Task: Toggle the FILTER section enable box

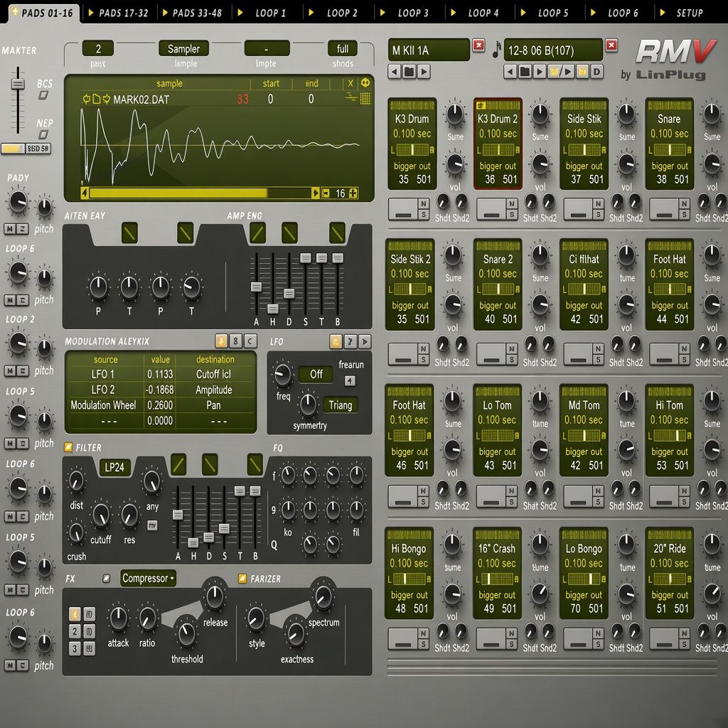Action: [68, 447]
